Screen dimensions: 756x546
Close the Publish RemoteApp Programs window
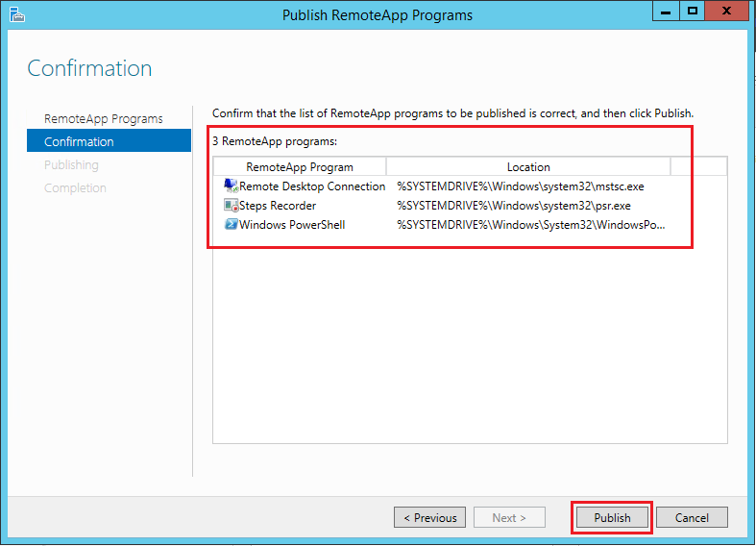[x=726, y=11]
